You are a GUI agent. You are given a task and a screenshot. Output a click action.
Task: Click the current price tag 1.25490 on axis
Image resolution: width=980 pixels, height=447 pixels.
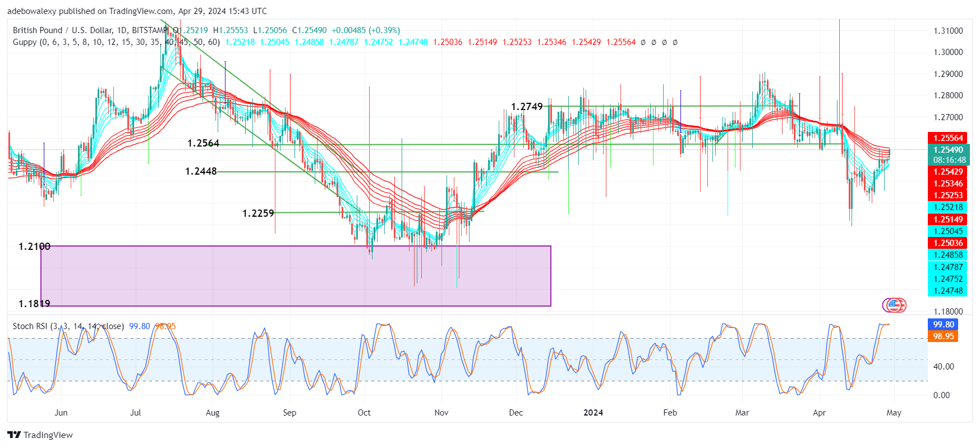(948, 149)
